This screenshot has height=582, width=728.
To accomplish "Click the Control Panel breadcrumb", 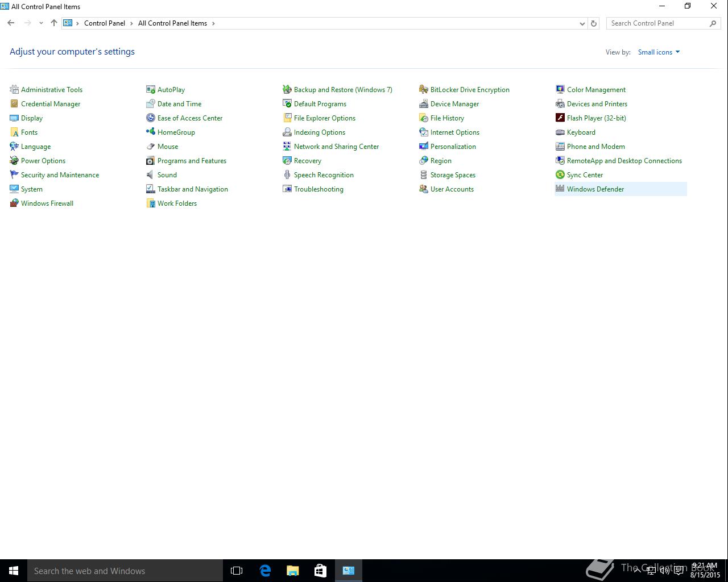I will 105,23.
